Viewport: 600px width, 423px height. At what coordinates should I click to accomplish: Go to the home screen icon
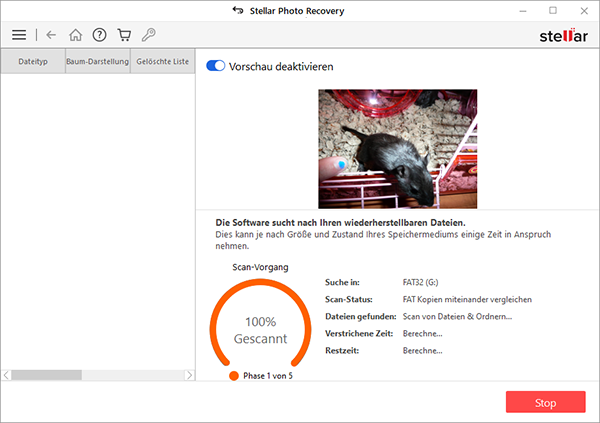coord(75,35)
